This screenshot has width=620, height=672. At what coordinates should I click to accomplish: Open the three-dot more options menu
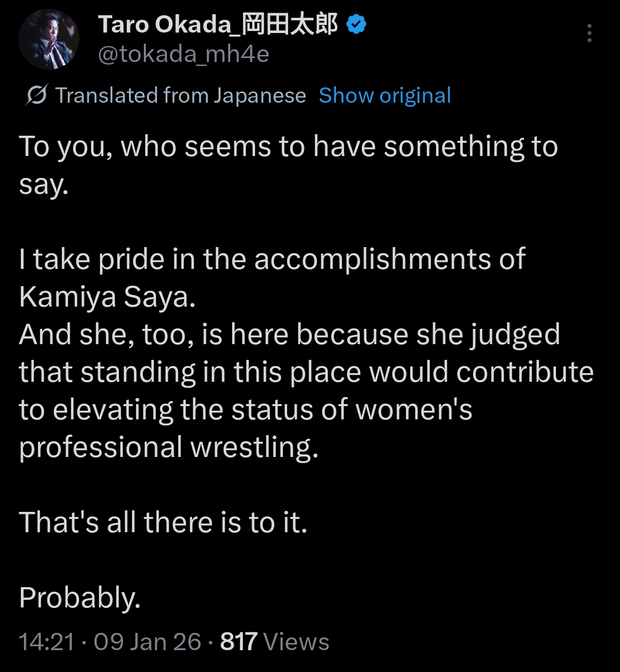pyautogui.click(x=590, y=33)
